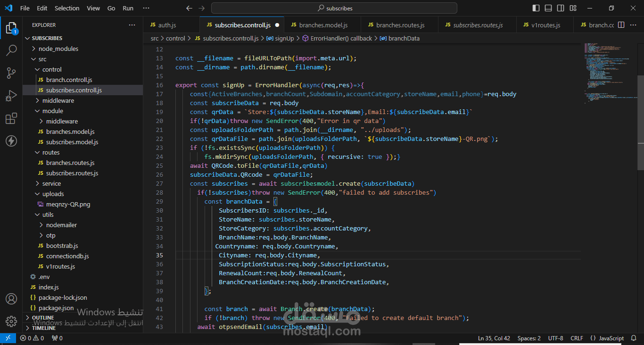Open the Run menu
Screen dimensions: 644x345
point(128,8)
